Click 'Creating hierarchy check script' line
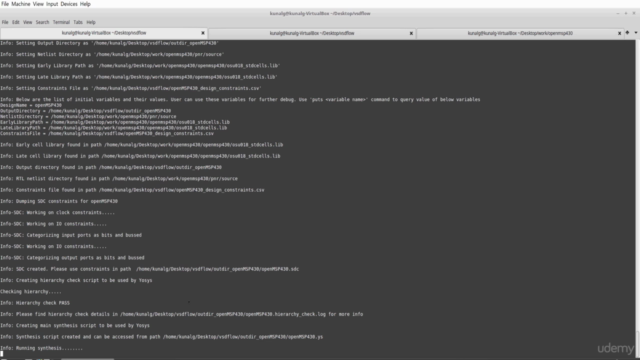 pyautogui.click(x=76, y=280)
